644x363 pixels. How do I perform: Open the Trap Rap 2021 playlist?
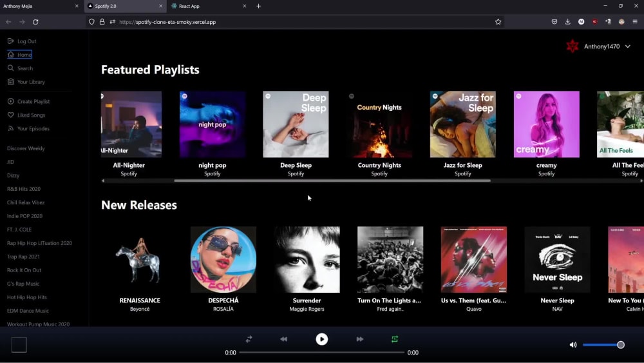pyautogui.click(x=23, y=257)
